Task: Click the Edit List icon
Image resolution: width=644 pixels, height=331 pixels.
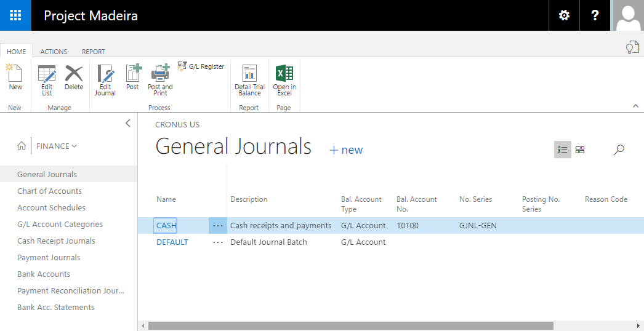Action: (47, 79)
